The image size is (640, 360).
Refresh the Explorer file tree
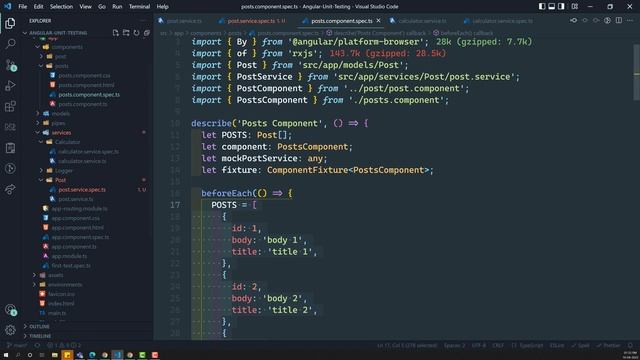pos(136,33)
